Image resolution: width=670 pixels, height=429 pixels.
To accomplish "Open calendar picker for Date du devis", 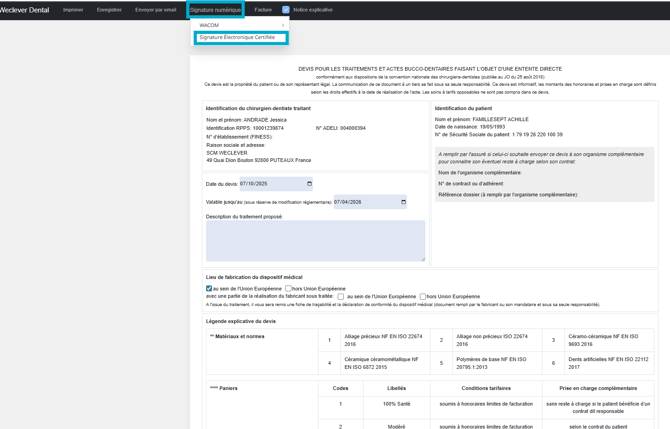I will (x=309, y=184).
